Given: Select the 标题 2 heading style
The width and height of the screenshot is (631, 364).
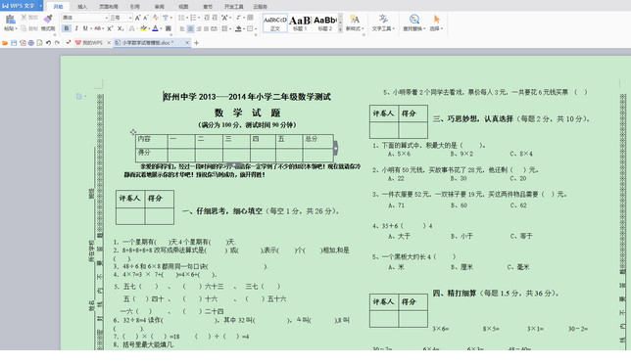Looking at the screenshot, I should [x=324, y=23].
